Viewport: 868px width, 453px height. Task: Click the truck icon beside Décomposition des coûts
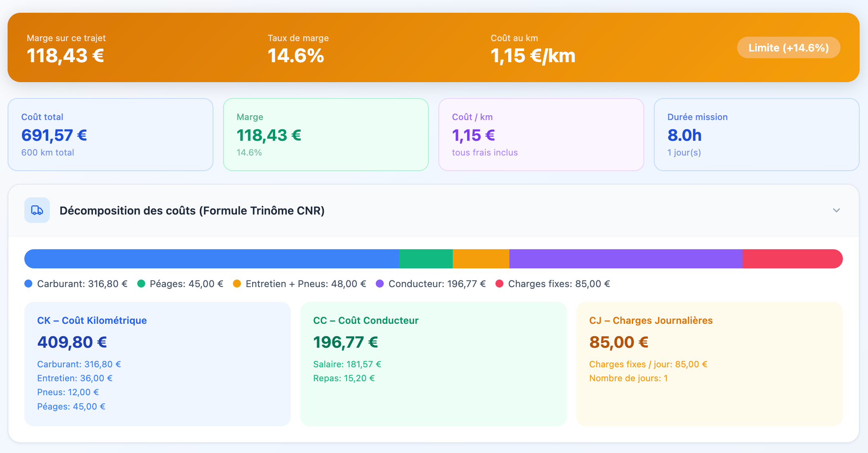(37, 210)
